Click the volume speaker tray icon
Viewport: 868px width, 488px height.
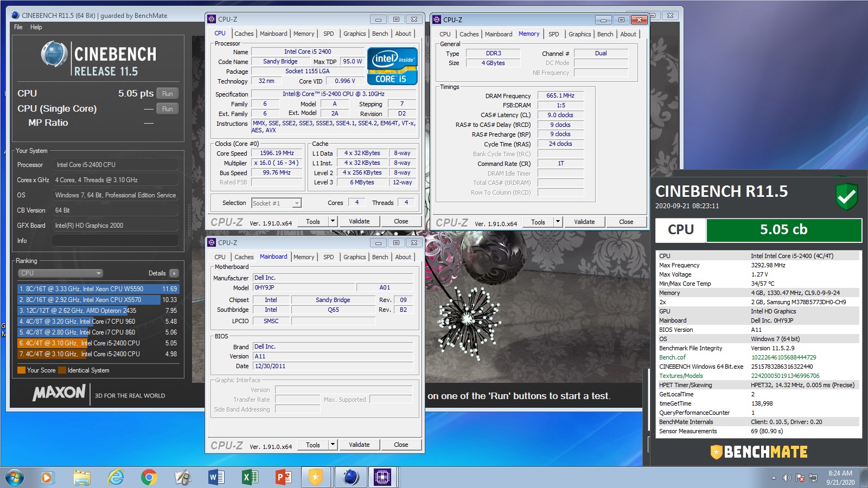coord(787,478)
